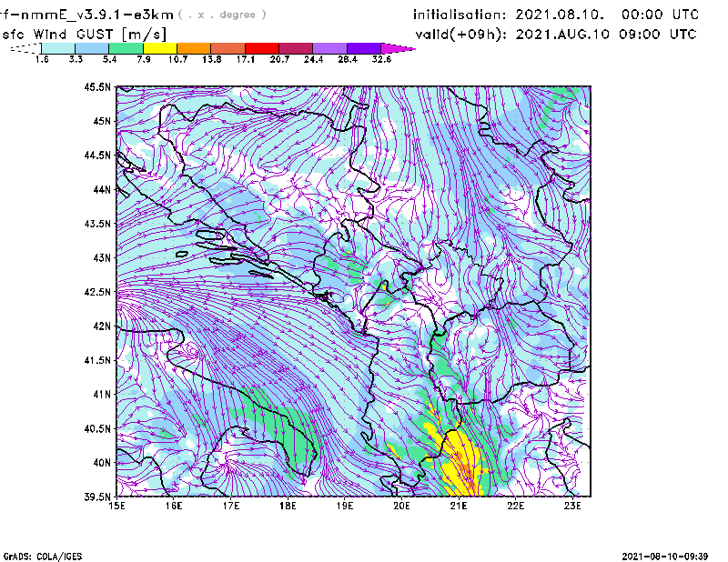This screenshot has height=562, width=728.
Task: Click the legend value 20.7
Action: coord(279,59)
